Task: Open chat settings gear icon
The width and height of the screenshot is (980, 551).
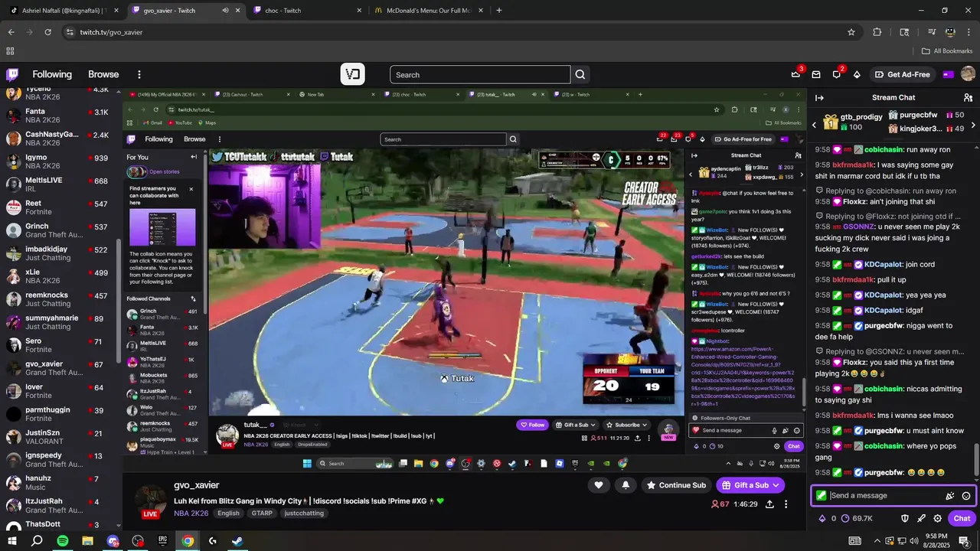Action: pyautogui.click(x=937, y=518)
